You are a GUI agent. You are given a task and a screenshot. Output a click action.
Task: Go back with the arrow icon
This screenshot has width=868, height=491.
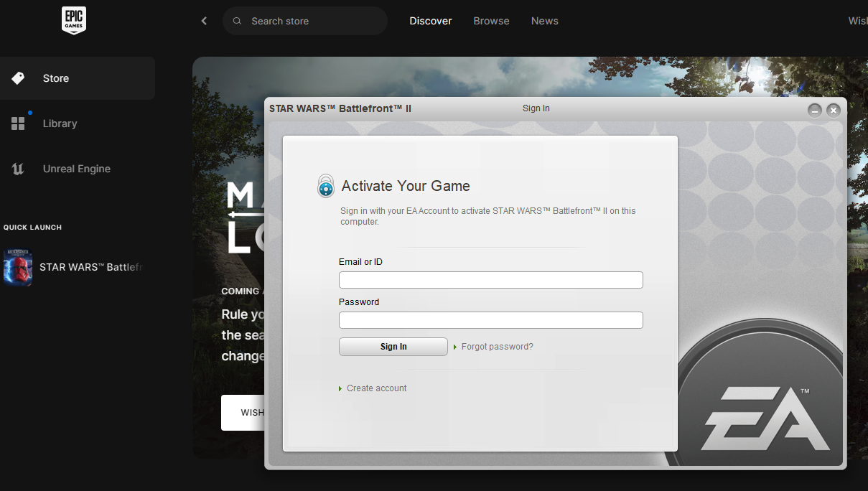coord(204,21)
